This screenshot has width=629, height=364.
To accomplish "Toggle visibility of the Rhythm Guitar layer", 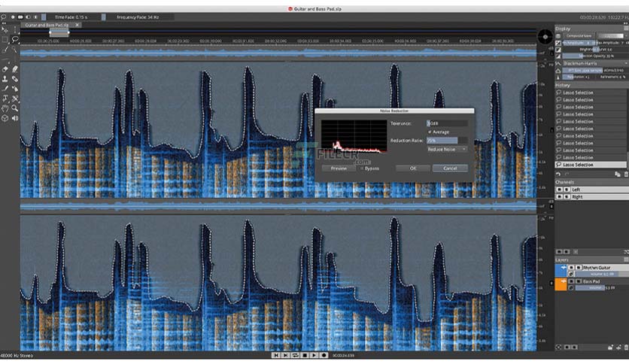I will (x=571, y=268).
